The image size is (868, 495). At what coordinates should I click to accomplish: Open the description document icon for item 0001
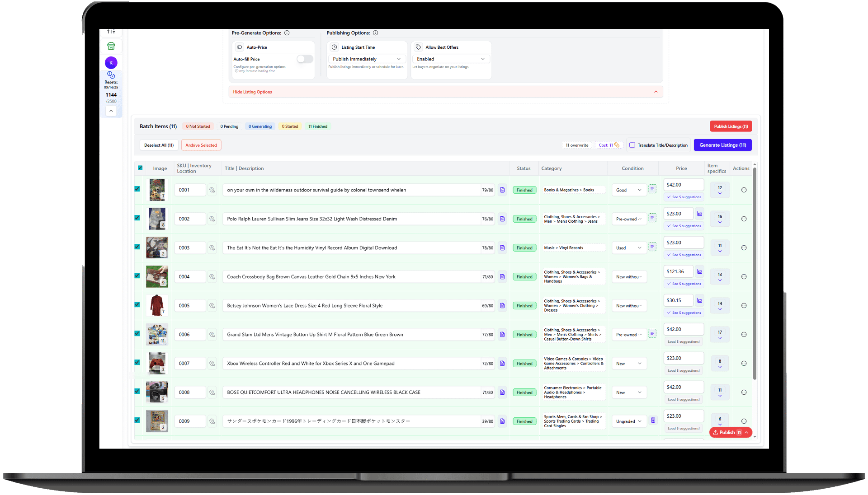502,190
